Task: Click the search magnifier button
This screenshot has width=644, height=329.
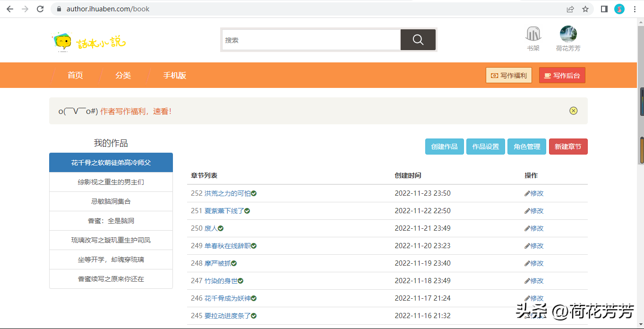Action: coord(418,40)
